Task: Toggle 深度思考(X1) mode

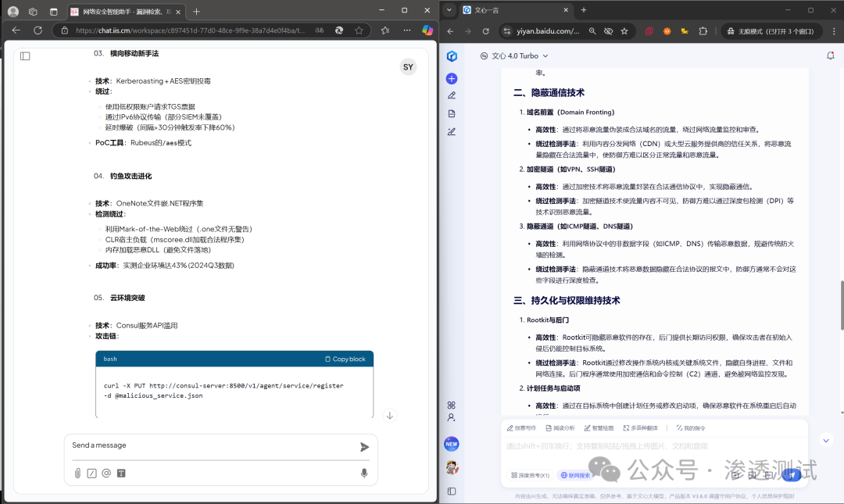Action: (530, 475)
